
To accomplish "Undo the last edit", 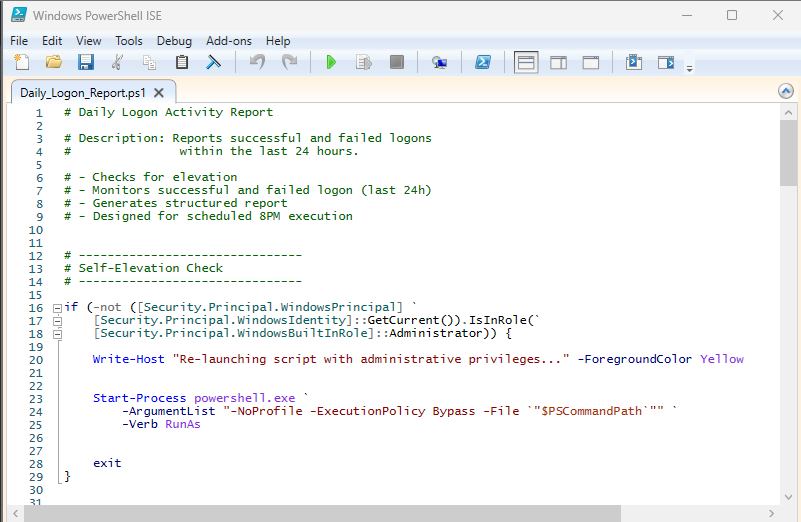I will pyautogui.click(x=257, y=62).
